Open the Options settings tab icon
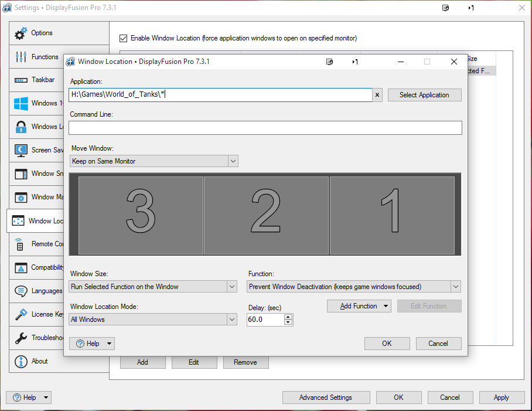 [21, 33]
